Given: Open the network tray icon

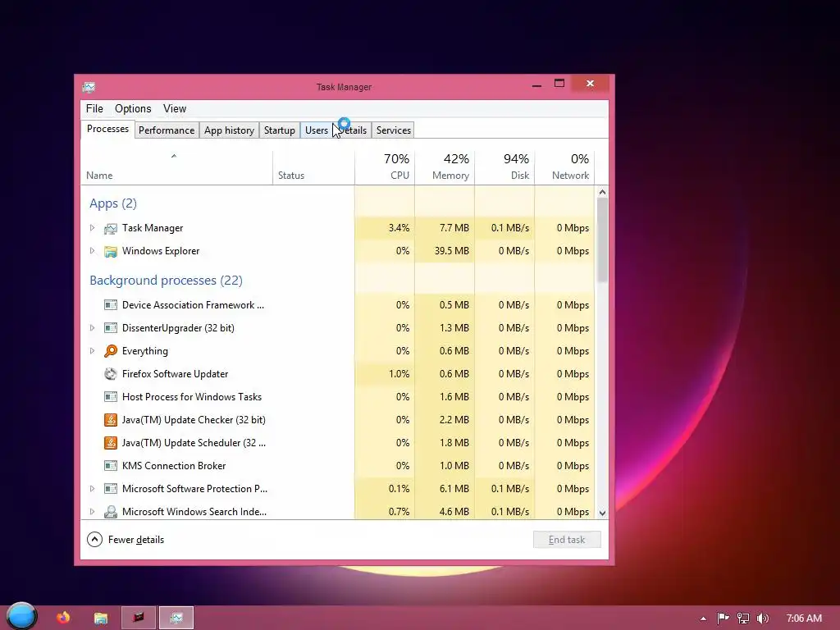Looking at the screenshot, I should point(743,619).
